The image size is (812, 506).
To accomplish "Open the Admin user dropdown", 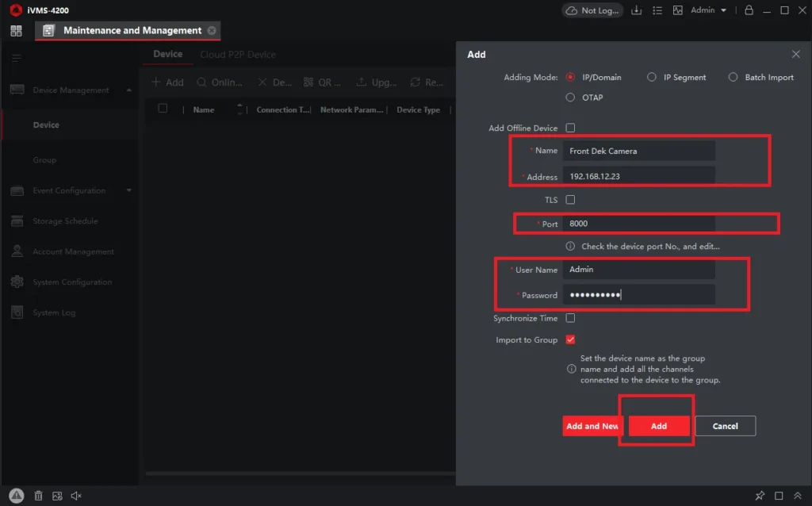I will (x=708, y=10).
